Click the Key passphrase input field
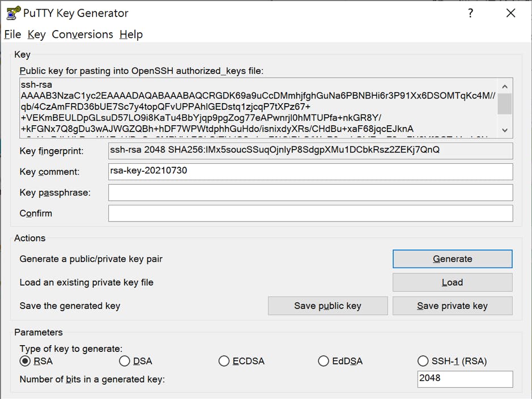Image resolution: width=532 pixels, height=399 pixels. click(x=310, y=193)
